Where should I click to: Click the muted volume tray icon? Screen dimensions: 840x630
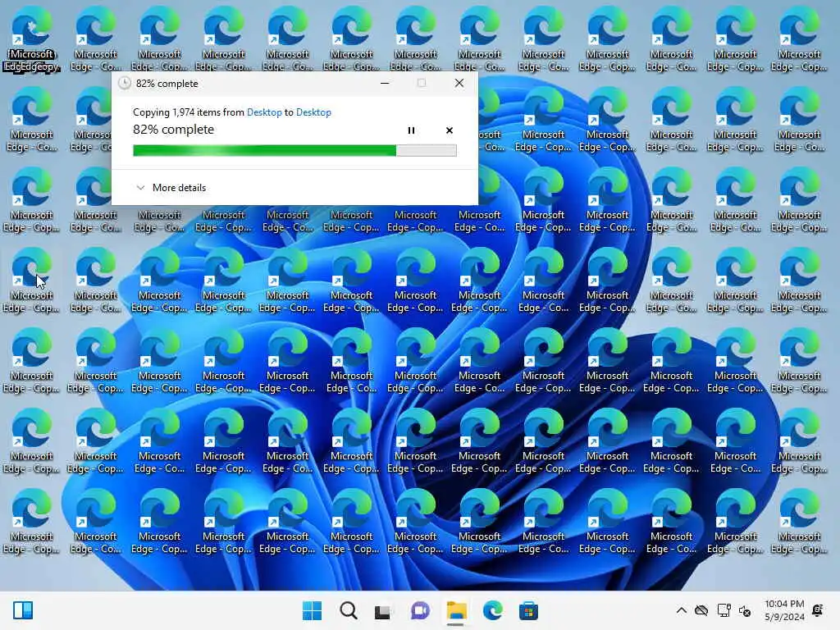[745, 610]
